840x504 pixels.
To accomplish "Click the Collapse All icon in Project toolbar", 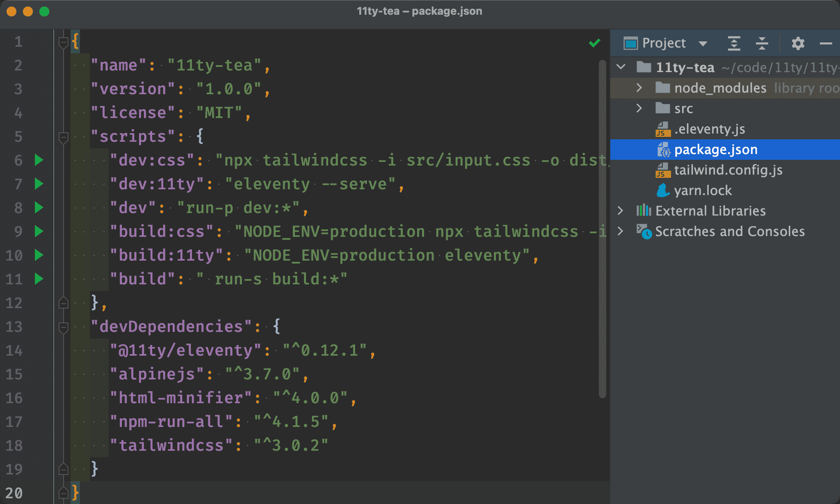I will pos(762,43).
